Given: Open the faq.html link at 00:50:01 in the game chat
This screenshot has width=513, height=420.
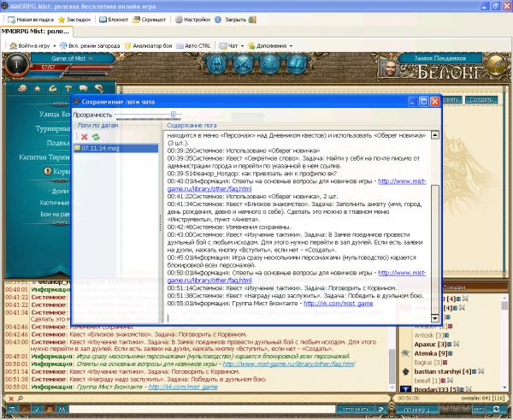Looking at the screenshot, I should coord(289,364).
